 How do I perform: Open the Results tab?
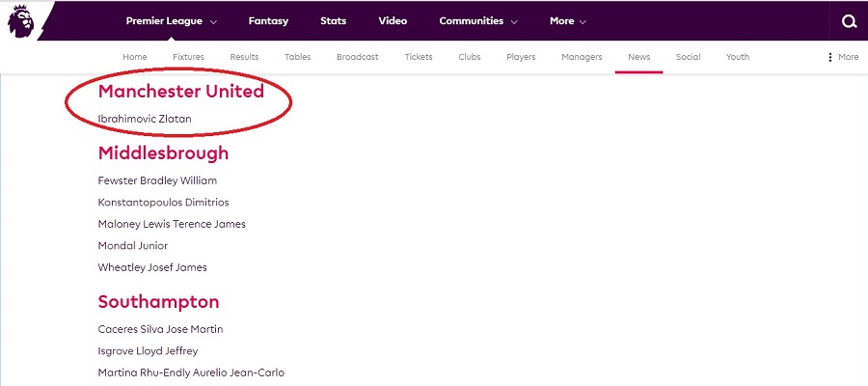(244, 57)
